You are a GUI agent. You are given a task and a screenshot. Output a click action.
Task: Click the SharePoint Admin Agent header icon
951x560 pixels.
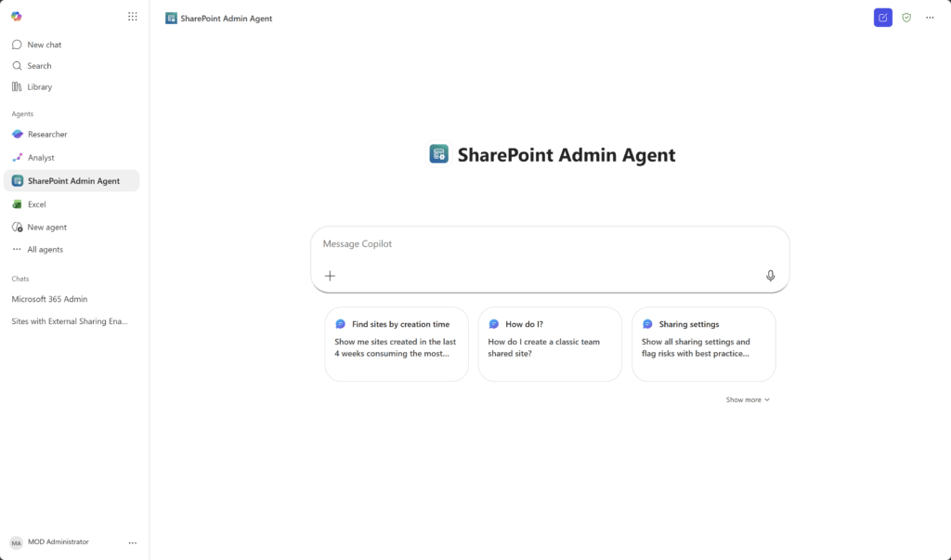171,19
